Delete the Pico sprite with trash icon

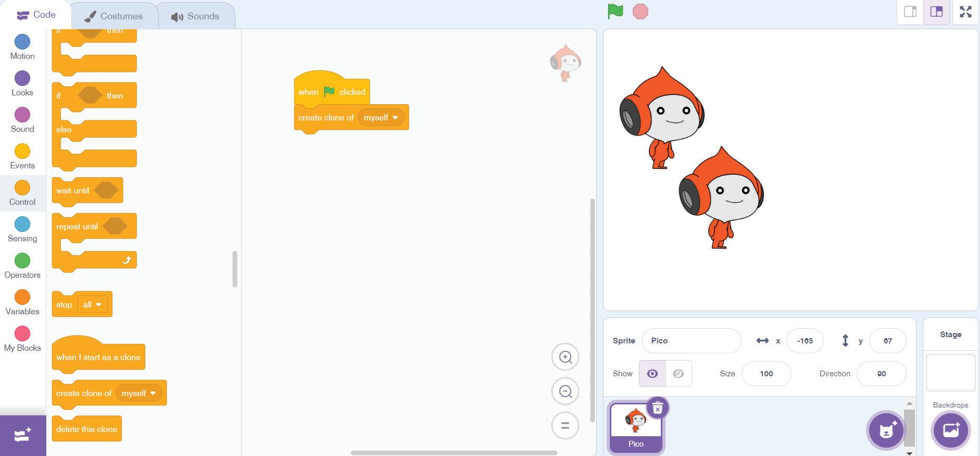(658, 408)
